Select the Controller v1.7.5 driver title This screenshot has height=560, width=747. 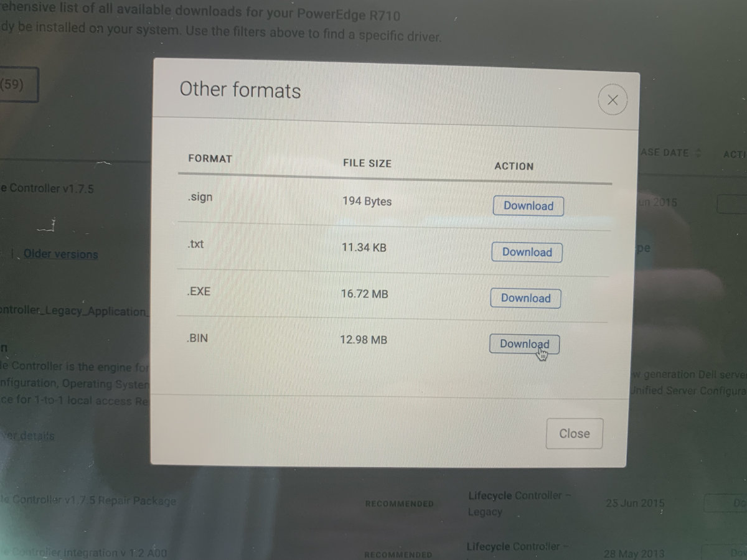pyautogui.click(x=47, y=189)
